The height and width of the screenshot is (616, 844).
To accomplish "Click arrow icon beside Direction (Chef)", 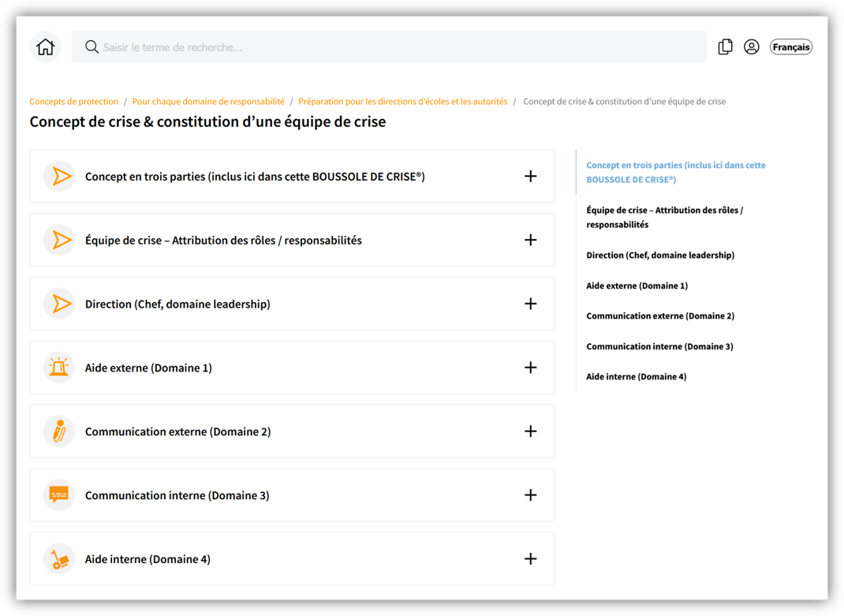I will tap(59, 304).
